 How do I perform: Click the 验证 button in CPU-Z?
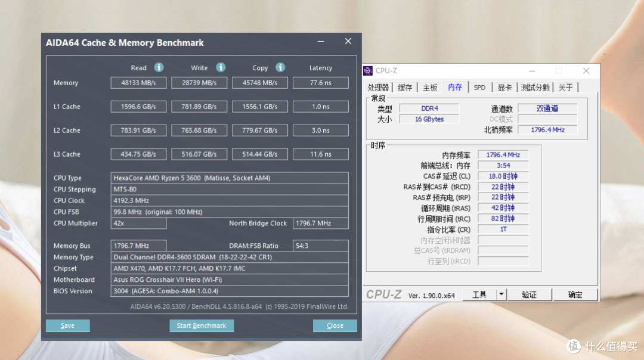(530, 294)
